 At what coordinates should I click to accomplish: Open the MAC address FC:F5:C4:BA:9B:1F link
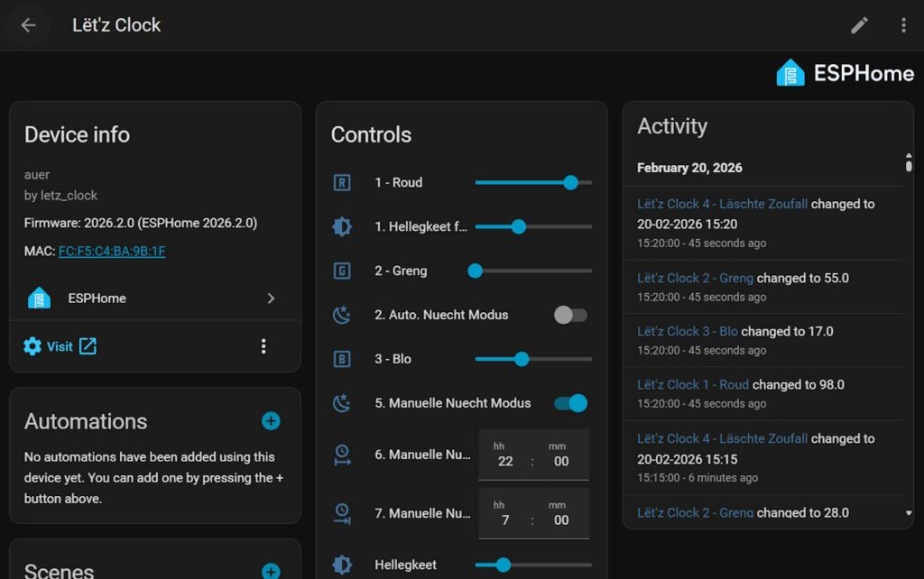pos(112,251)
